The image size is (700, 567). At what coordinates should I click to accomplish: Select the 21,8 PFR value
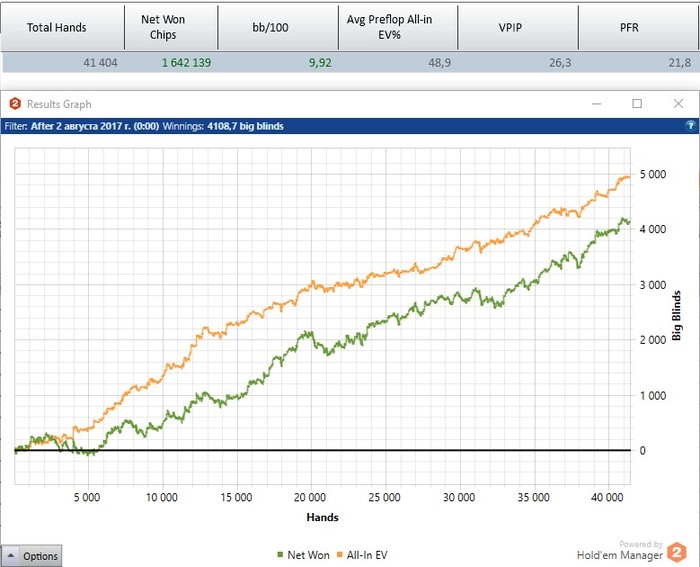(x=680, y=63)
